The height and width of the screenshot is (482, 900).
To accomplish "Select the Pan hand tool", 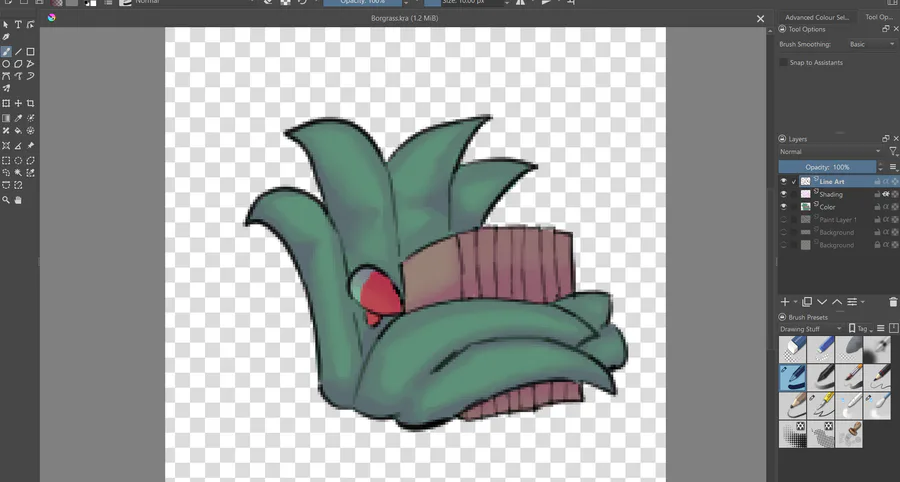I will [18, 200].
